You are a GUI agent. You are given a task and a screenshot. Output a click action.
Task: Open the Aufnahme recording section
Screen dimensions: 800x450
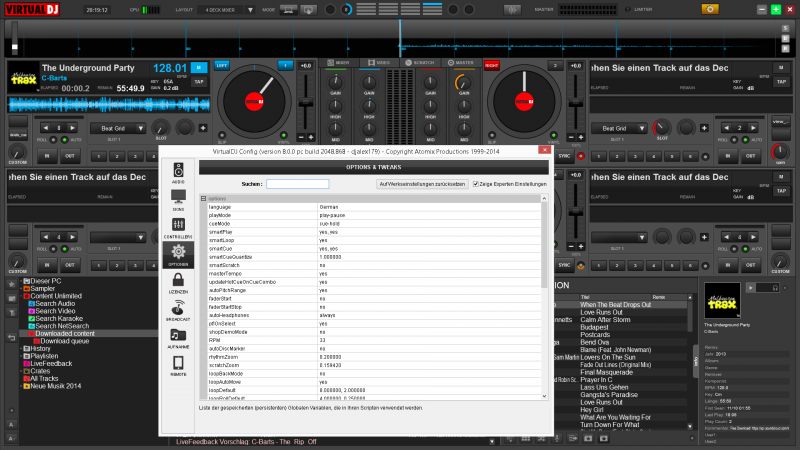tap(178, 339)
